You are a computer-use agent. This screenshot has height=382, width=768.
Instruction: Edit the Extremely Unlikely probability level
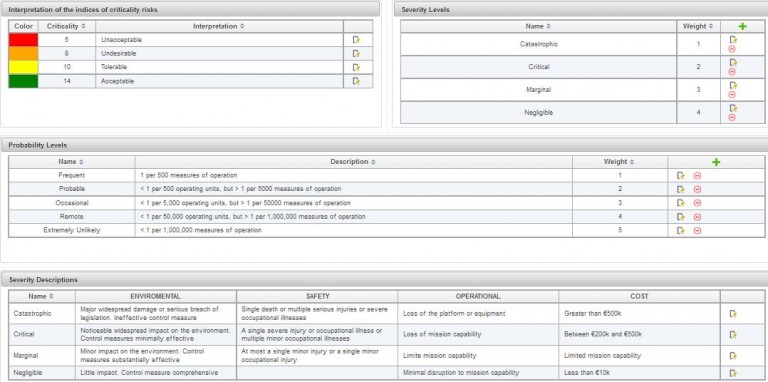[680, 230]
